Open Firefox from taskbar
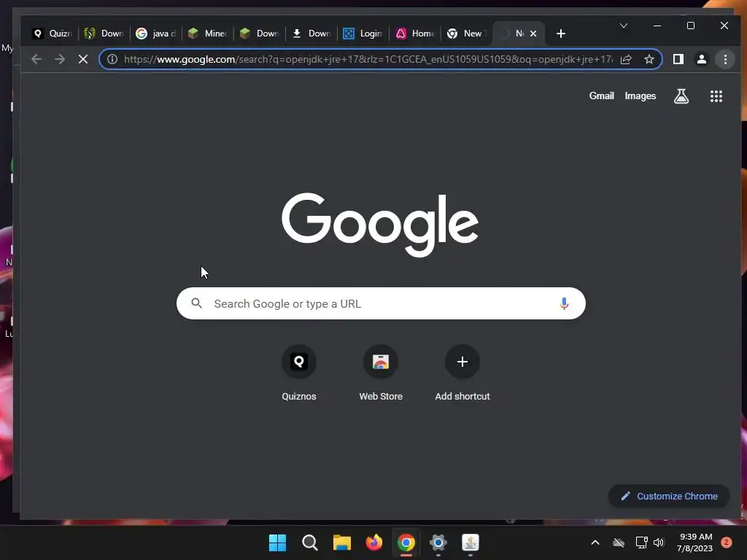747x560 pixels. tap(374, 542)
